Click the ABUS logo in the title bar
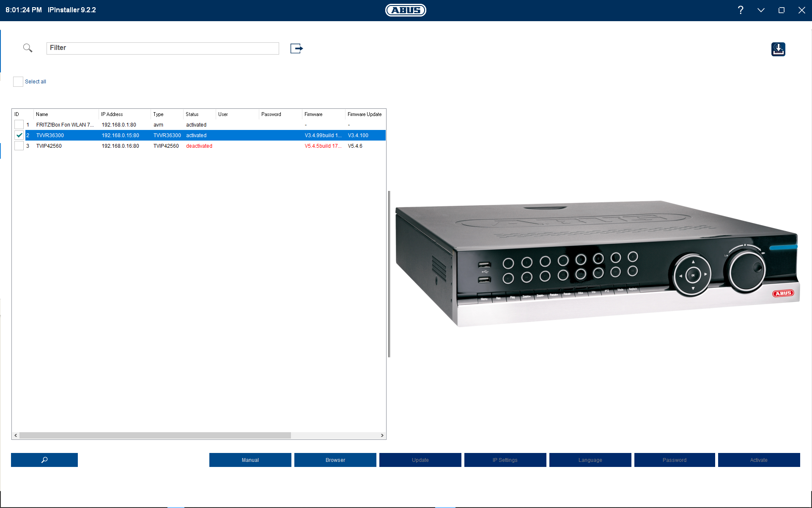 406,10
